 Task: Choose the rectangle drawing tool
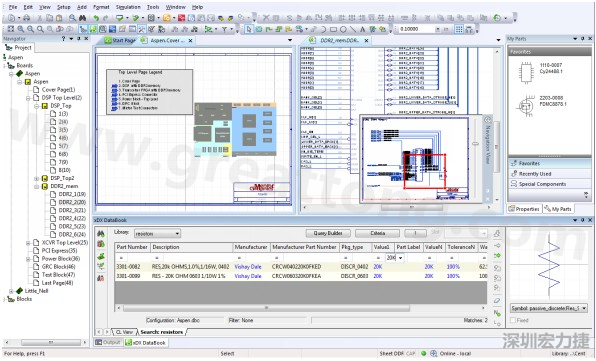333,29
